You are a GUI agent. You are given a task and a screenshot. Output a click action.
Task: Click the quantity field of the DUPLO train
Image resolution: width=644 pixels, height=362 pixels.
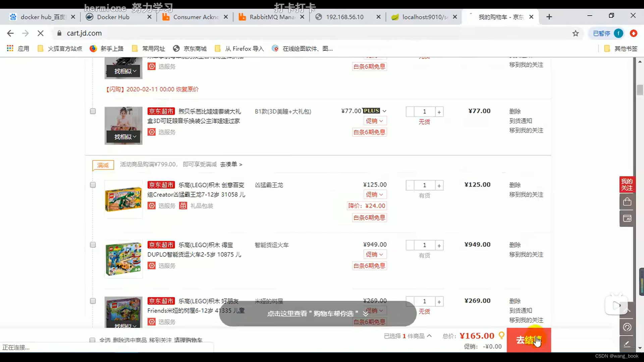click(425, 245)
